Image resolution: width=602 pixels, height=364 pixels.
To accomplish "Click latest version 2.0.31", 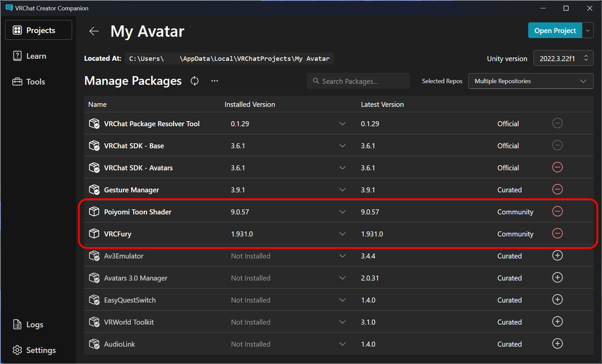I will pos(370,278).
